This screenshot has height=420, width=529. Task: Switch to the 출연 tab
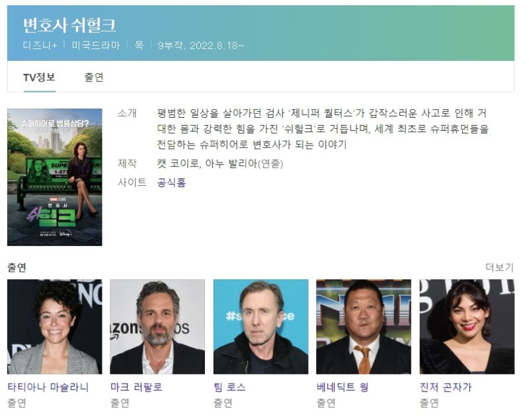point(94,77)
